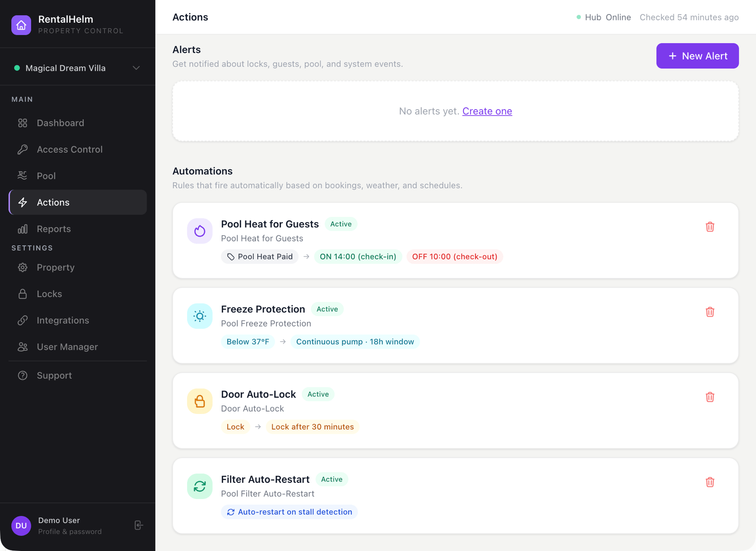The width and height of the screenshot is (756, 551).
Task: Click the New Alert button
Action: click(x=697, y=56)
